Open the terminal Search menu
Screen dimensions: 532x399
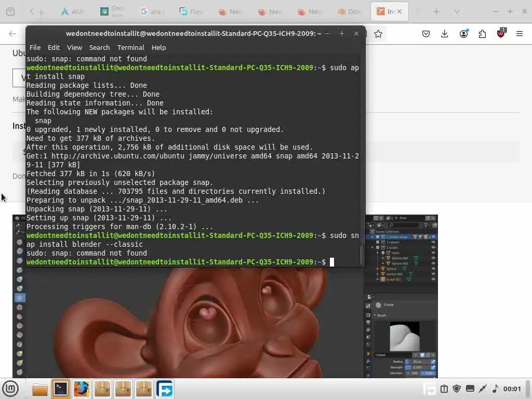tap(99, 47)
